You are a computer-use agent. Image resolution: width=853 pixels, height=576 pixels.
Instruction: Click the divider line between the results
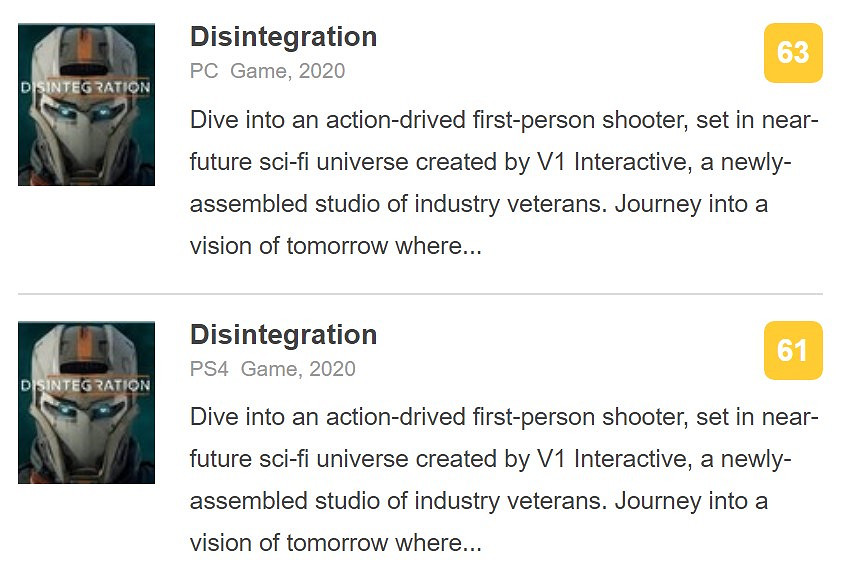[420, 294]
